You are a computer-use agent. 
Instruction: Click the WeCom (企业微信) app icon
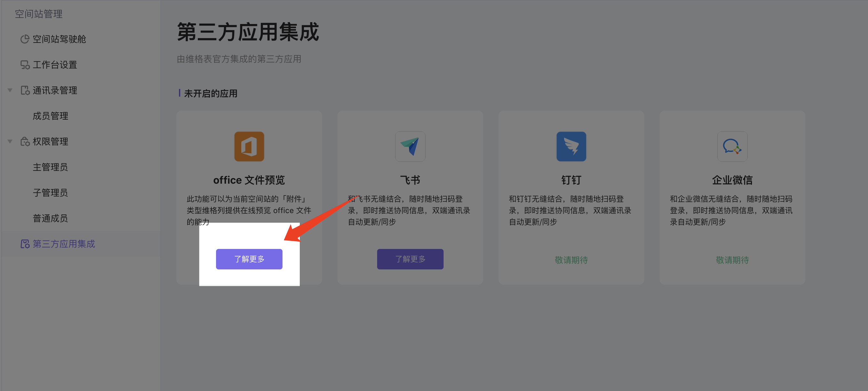pyautogui.click(x=732, y=147)
